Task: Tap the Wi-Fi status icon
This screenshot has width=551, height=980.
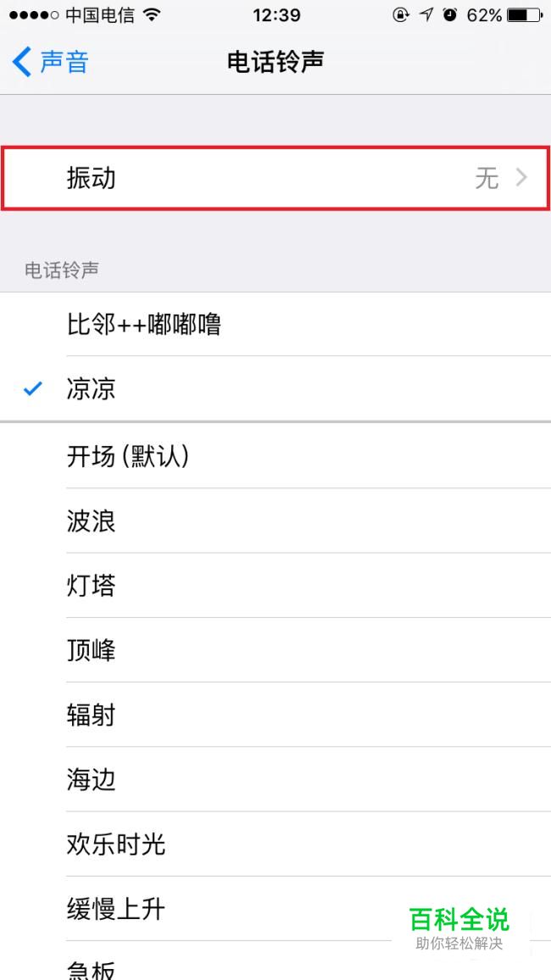Action: (153, 15)
